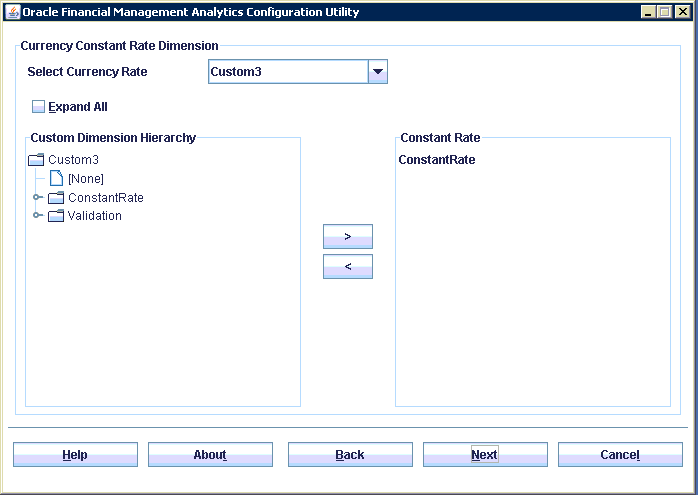This screenshot has width=698, height=495.
Task: Proceed with the Next button
Action: coord(485,454)
